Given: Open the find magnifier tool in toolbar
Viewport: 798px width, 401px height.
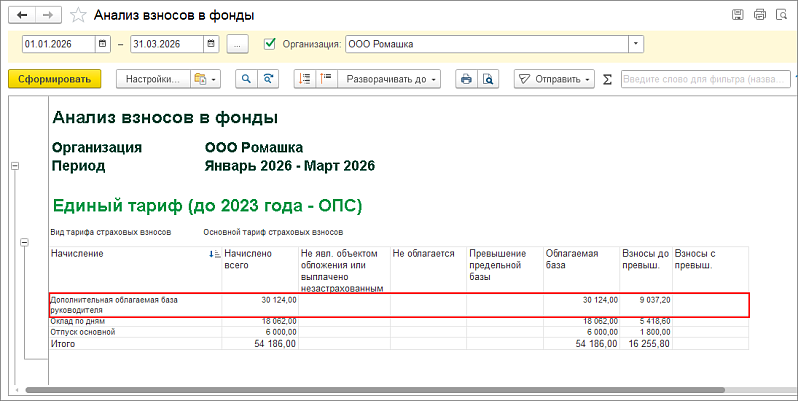Looking at the screenshot, I should tap(246, 79).
